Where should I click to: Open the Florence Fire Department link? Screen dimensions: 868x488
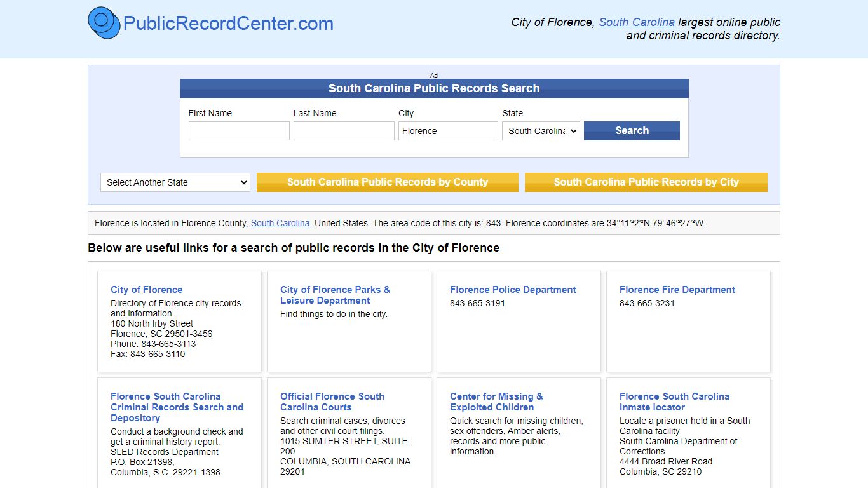pyautogui.click(x=677, y=290)
